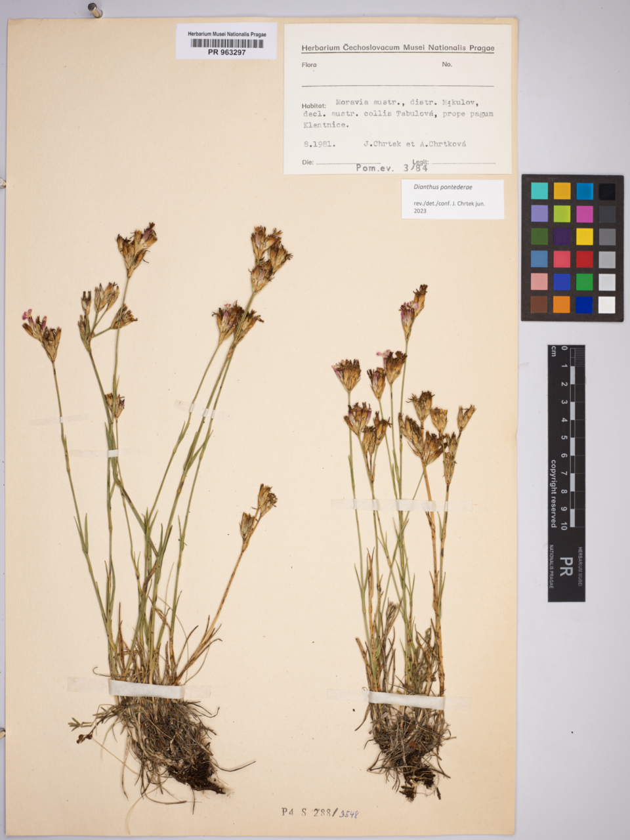Image resolution: width=630 pixels, height=840 pixels.
Task: Select the lavender swatch on the color chart
Action: tap(539, 214)
